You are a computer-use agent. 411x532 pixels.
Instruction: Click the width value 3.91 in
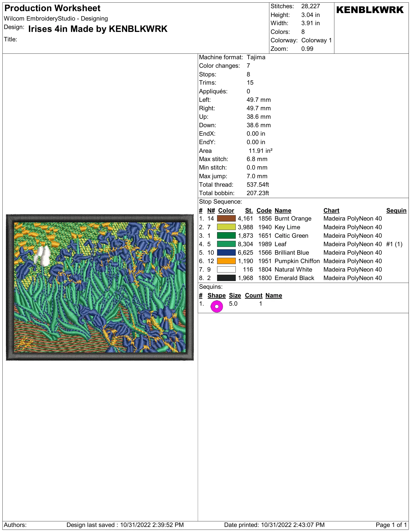tap(310, 23)
